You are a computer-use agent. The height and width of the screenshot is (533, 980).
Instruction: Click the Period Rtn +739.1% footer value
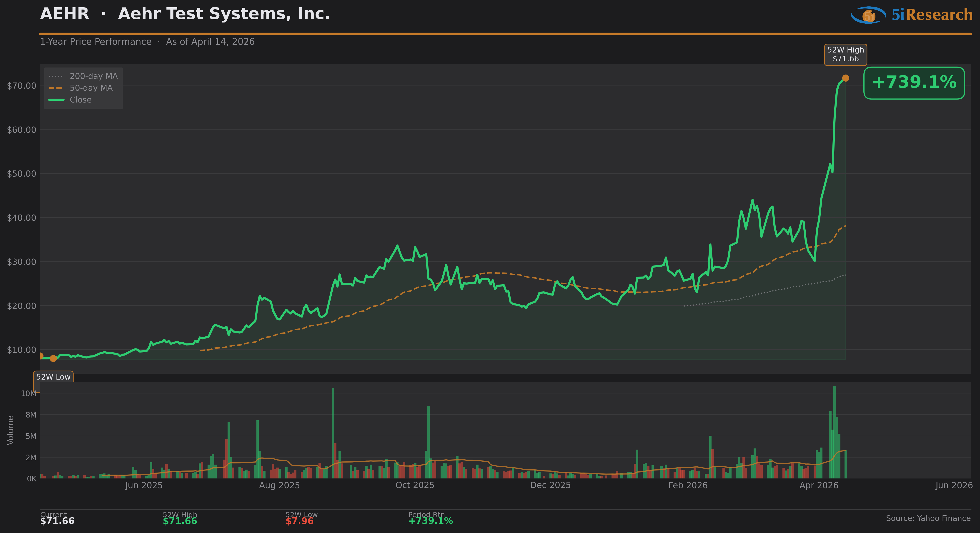(430, 521)
